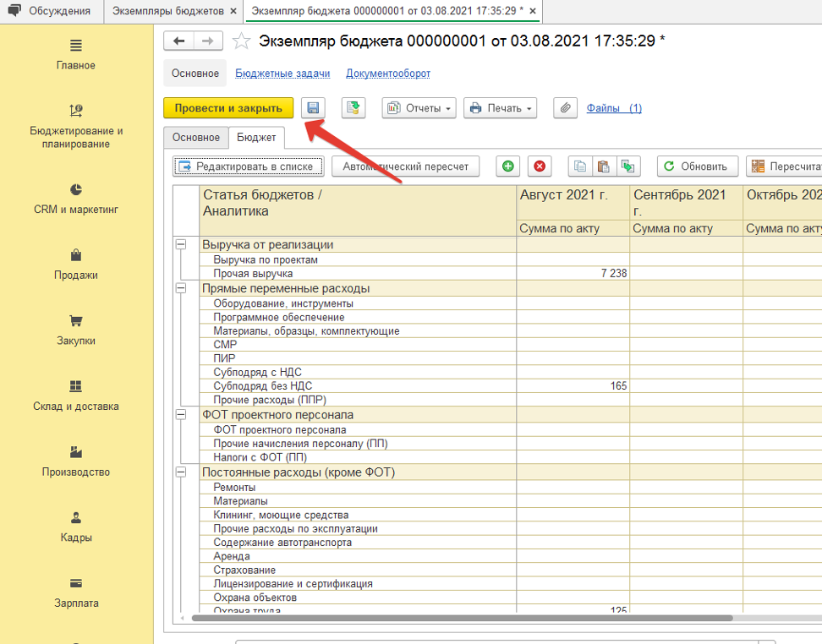This screenshot has width=822, height=644.
Task: Select the Основное navigation item under title
Action: click(x=195, y=74)
